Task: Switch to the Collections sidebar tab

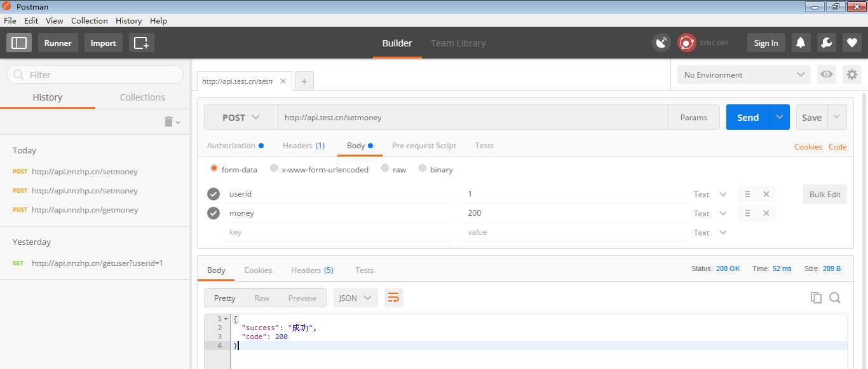Action: coord(142,97)
